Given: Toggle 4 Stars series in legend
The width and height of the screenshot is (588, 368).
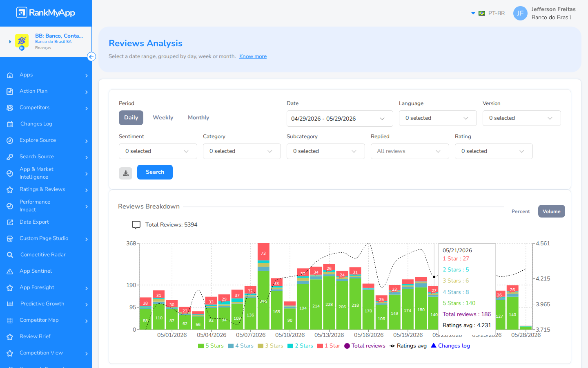Looking at the screenshot, I should pyautogui.click(x=241, y=346).
